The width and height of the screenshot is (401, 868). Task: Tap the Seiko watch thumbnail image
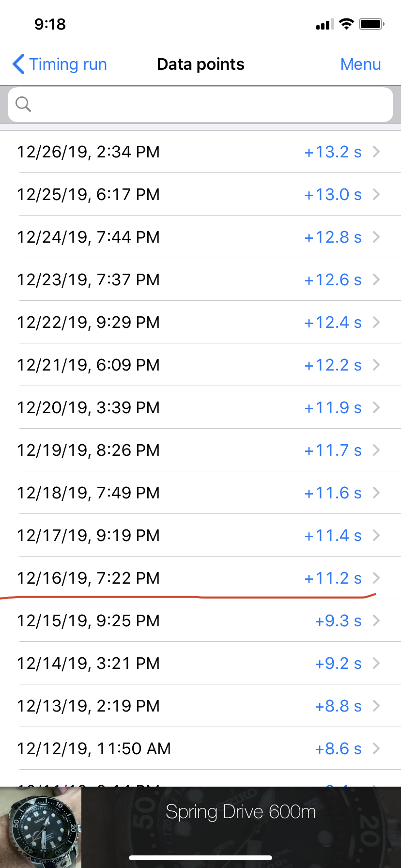coord(41,827)
